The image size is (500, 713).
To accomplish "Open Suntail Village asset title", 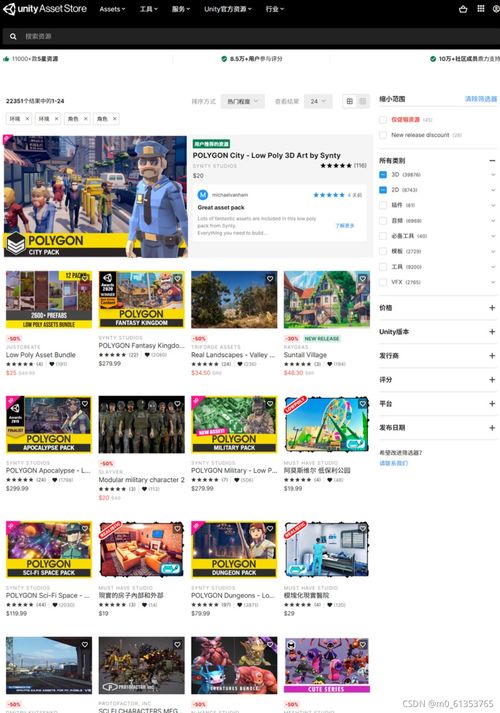I will coord(305,355).
